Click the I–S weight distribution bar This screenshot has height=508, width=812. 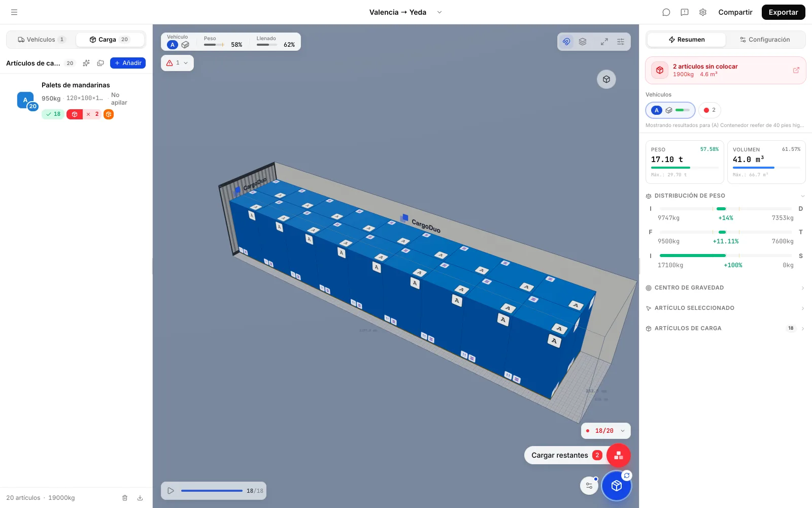click(x=726, y=256)
